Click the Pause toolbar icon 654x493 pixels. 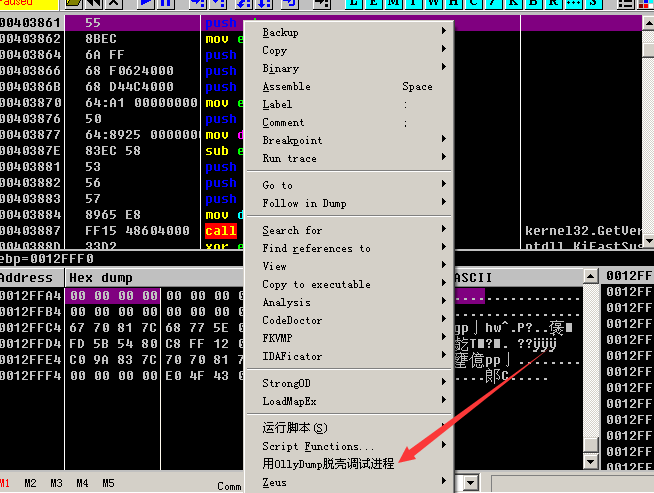(x=167, y=3)
